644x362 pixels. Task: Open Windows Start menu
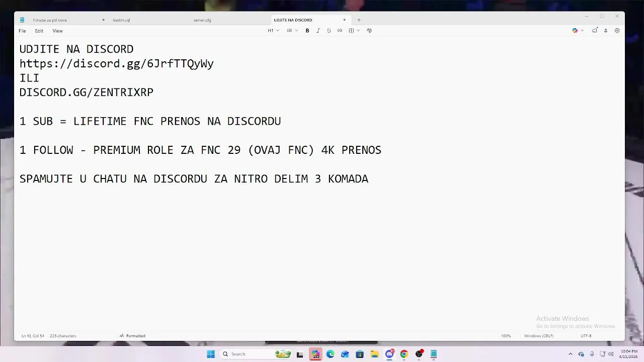pyautogui.click(x=211, y=354)
